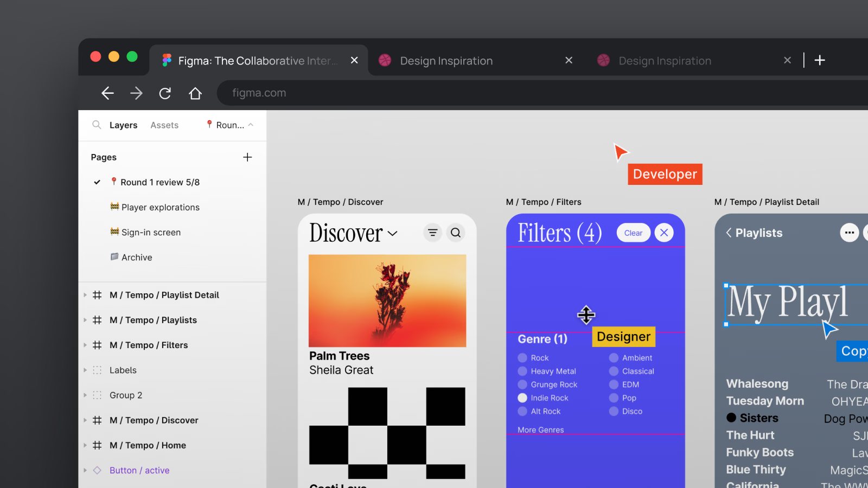Click the frame icon of M / Tempo / Home
Viewport: 868px width, 488px height.
pos(97,445)
